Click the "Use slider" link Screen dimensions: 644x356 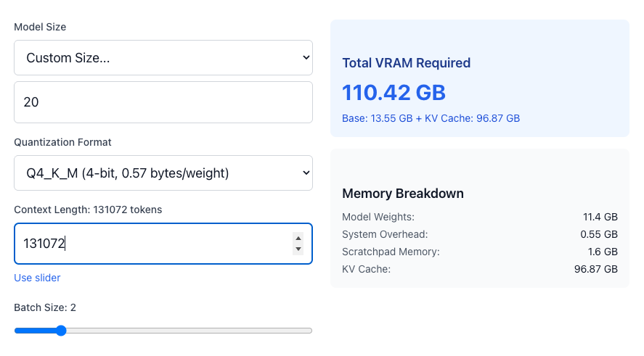click(x=37, y=278)
